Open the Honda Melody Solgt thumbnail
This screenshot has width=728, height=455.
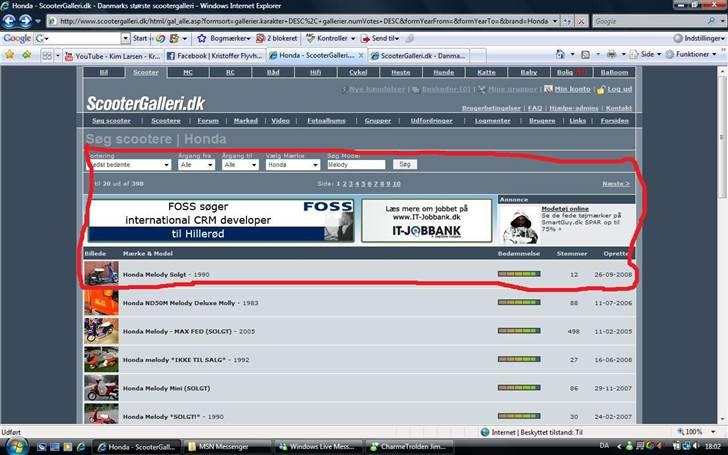tap(101, 273)
